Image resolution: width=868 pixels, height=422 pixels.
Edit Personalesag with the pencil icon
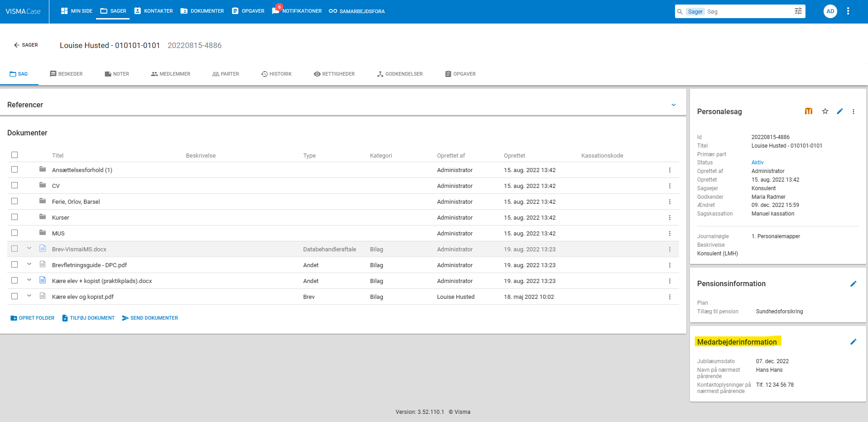[840, 111]
